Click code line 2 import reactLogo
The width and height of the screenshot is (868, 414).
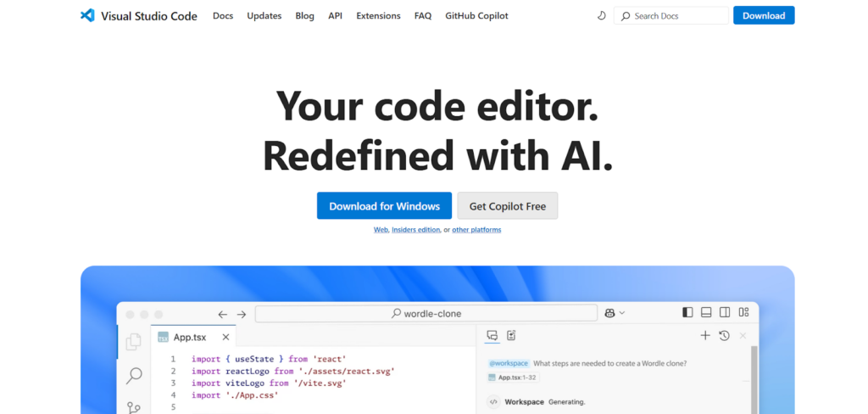292,371
